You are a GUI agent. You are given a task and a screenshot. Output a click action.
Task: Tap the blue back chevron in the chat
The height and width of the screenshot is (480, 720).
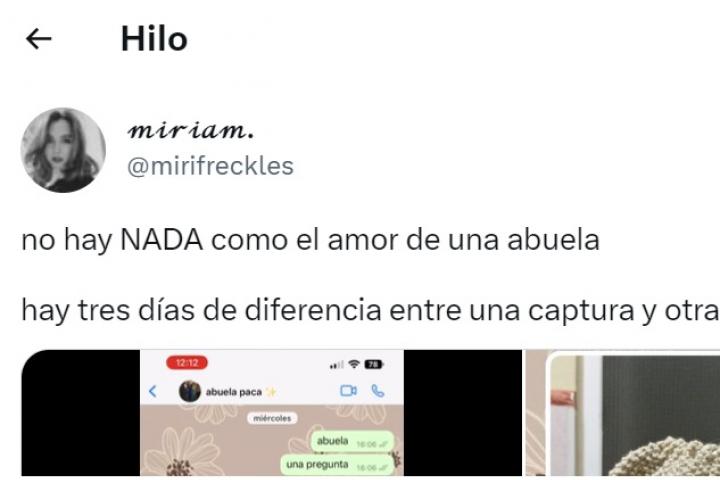pos(153,391)
